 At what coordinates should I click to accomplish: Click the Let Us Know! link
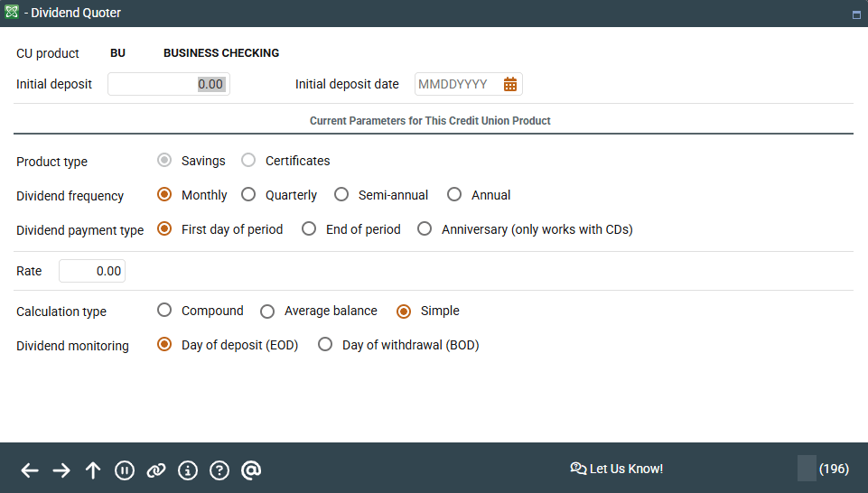click(x=617, y=469)
